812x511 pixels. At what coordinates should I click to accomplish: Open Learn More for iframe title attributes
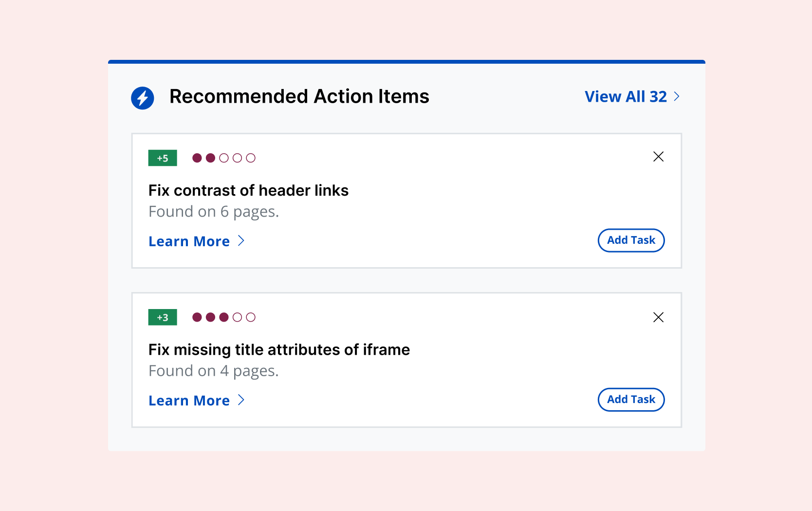[x=189, y=401]
